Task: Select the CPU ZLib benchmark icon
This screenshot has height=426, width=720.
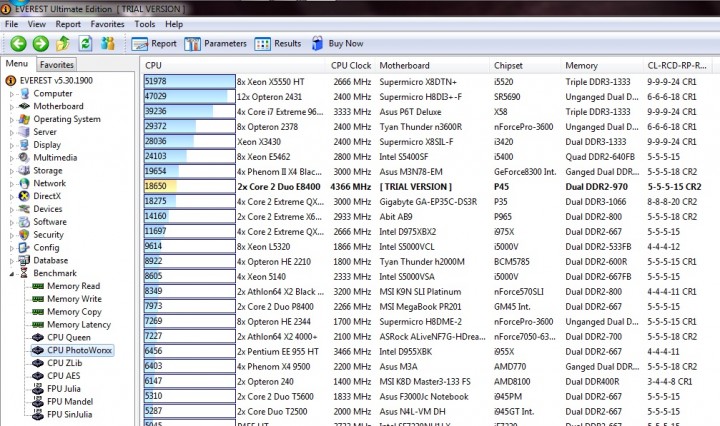Action: pyautogui.click(x=38, y=363)
